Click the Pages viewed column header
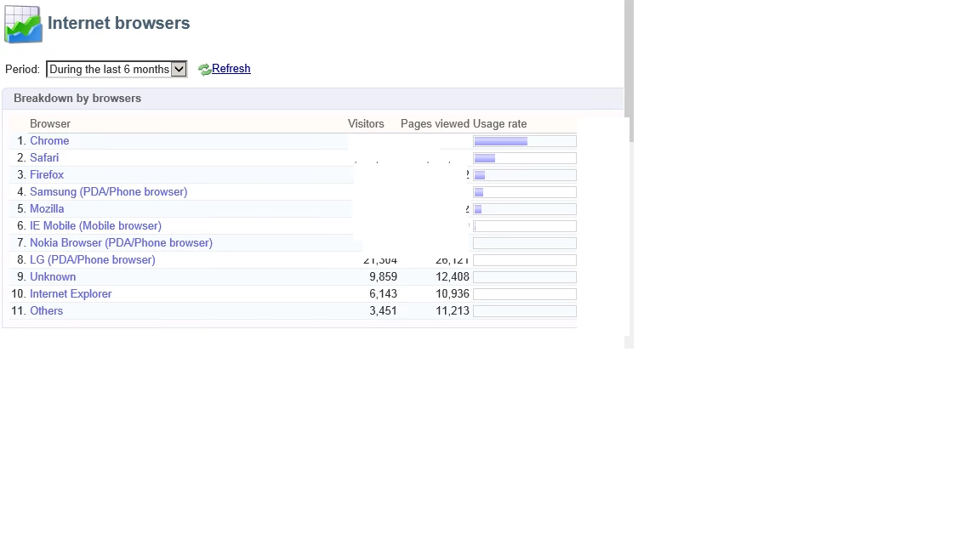Viewport: 980px width, 551px height. coord(435,123)
